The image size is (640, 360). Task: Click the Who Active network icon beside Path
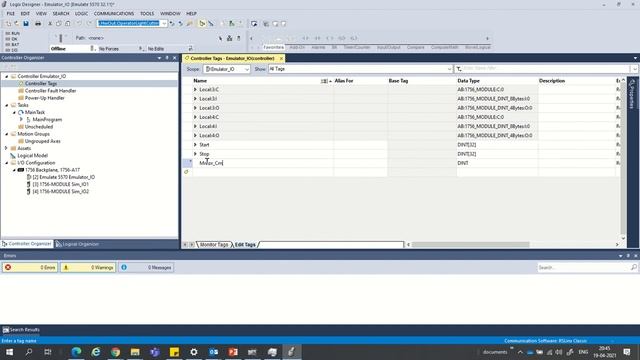click(229, 38)
